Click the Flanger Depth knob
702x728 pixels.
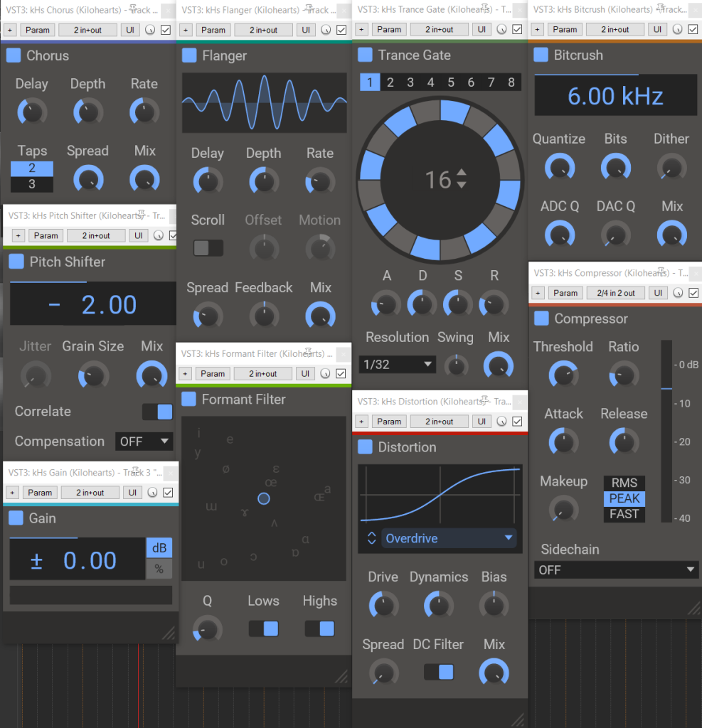[264, 181]
